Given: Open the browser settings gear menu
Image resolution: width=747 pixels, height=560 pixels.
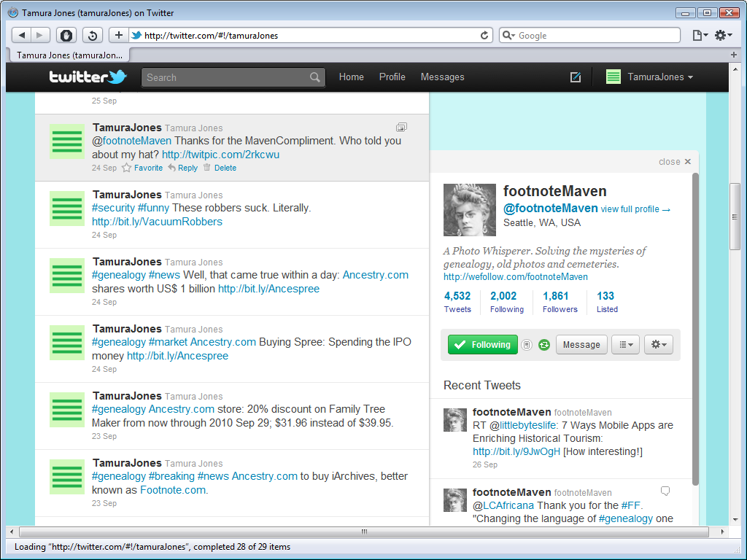Looking at the screenshot, I should pos(723,35).
